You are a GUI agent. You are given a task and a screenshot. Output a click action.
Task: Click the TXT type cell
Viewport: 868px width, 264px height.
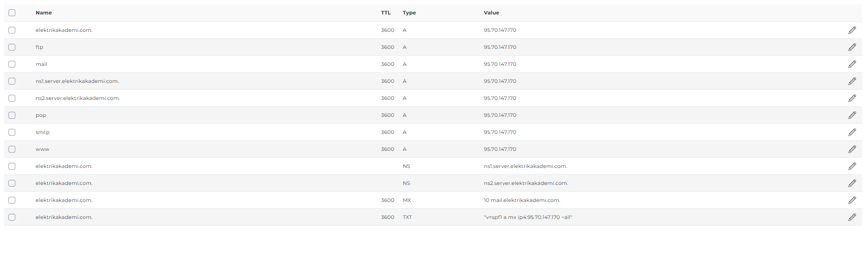[407, 217]
